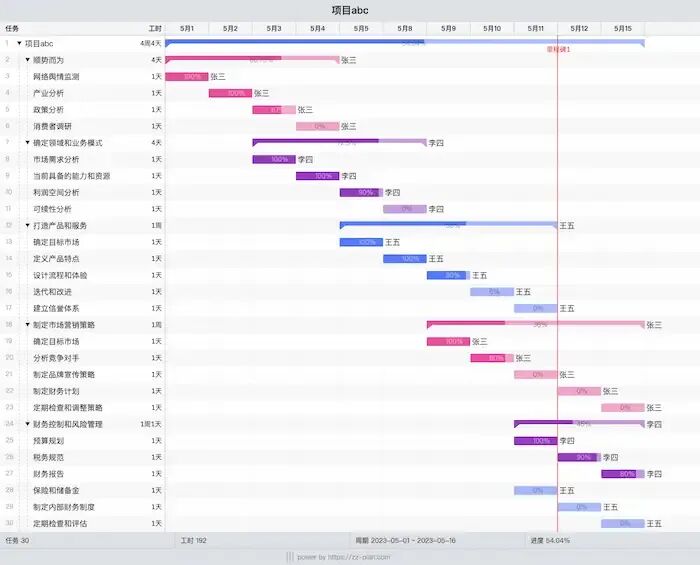Select the 产业分析 task row
Screen dimensions: 700x565
coord(83,93)
